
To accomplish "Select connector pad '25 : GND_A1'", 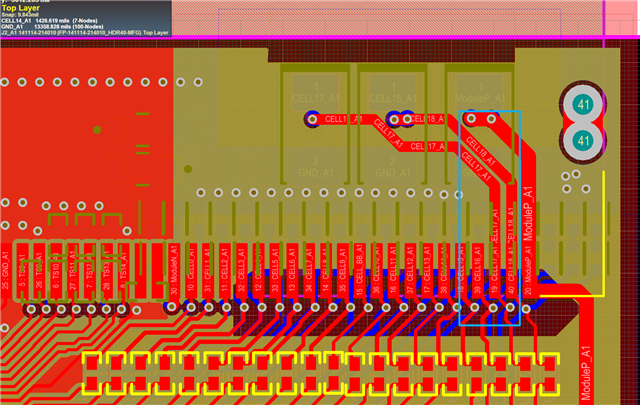I will pyautogui.click(x=5, y=271).
